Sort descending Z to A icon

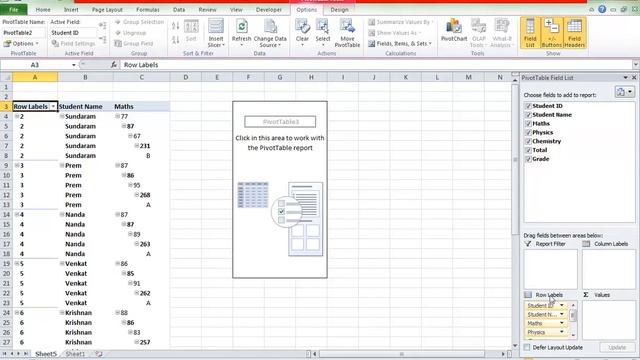click(176, 40)
